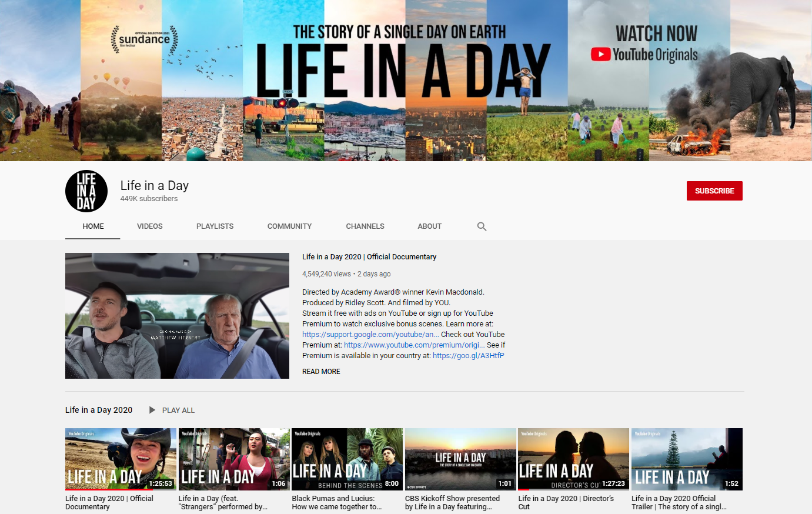Click the featured video title Life in a Day 2020
The width and height of the screenshot is (812, 514).
(369, 257)
